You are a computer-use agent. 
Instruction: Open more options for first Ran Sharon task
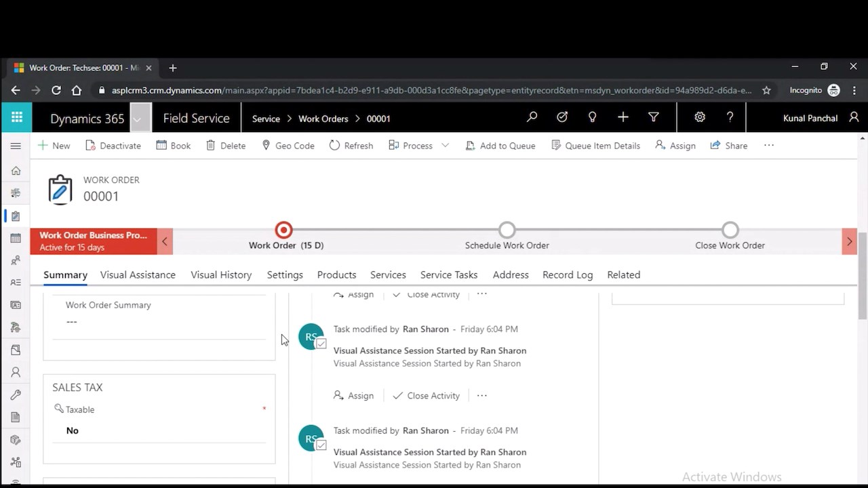click(x=481, y=396)
